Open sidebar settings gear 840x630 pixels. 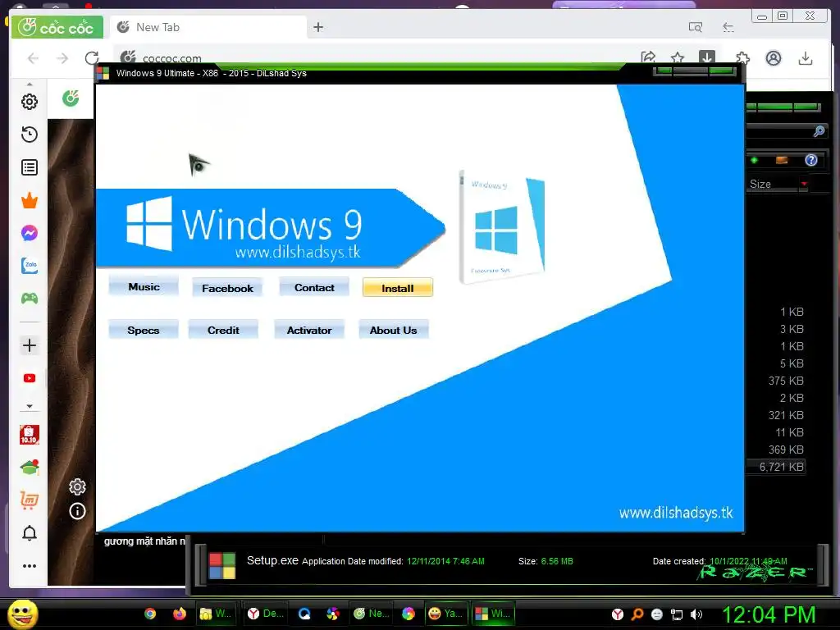(30, 102)
